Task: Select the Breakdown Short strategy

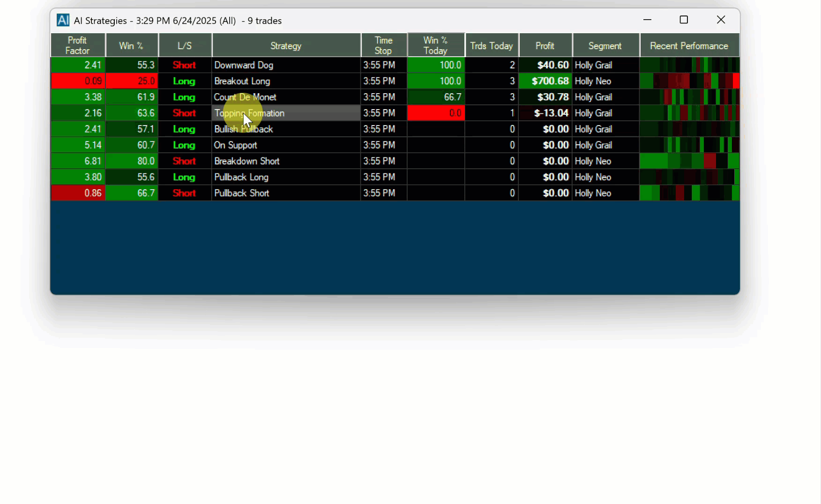Action: 286,161
